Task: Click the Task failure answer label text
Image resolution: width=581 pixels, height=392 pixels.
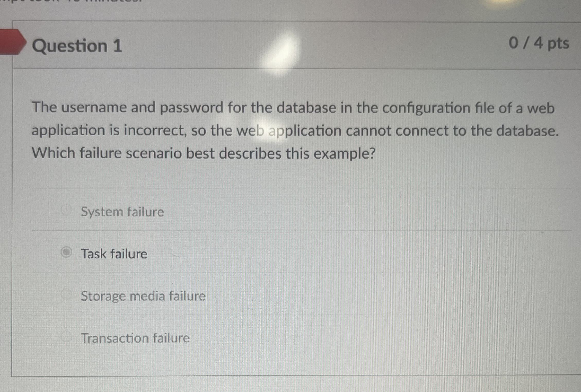Action: click(113, 254)
